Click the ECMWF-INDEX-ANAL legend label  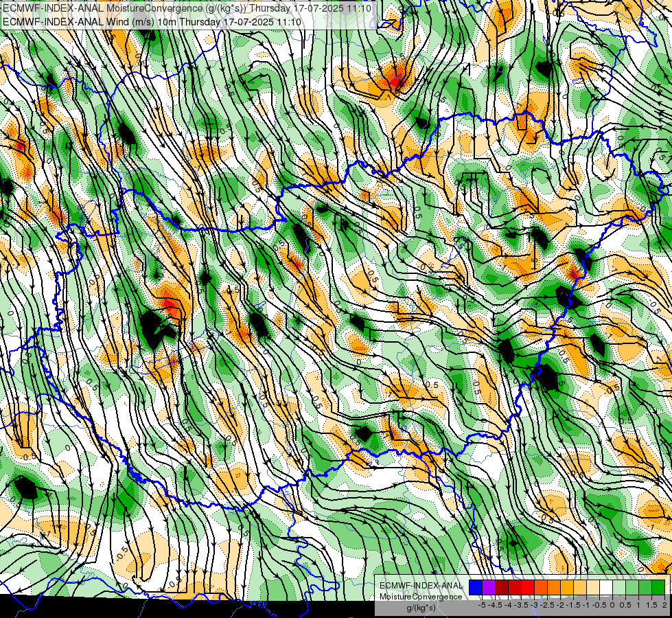coord(421,586)
